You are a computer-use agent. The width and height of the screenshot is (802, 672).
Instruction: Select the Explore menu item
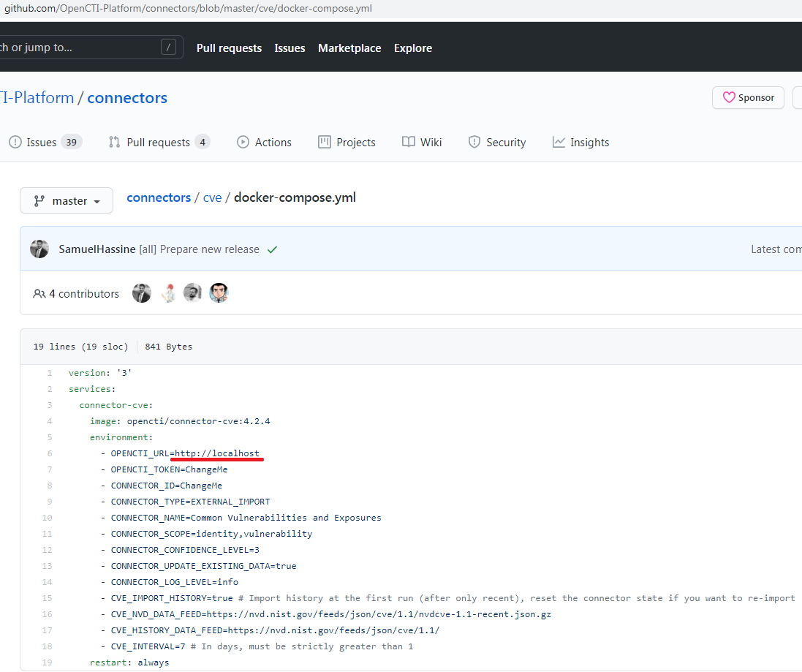(412, 48)
